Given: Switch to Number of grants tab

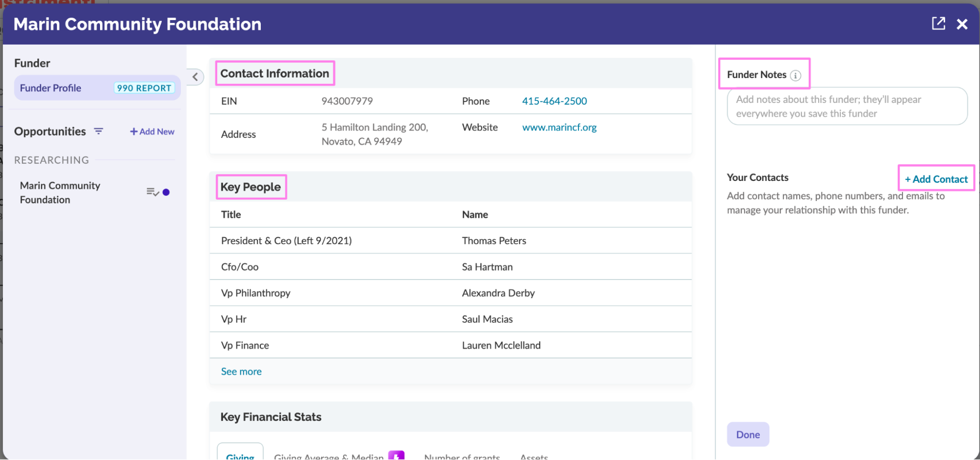Looking at the screenshot, I should (x=462, y=456).
